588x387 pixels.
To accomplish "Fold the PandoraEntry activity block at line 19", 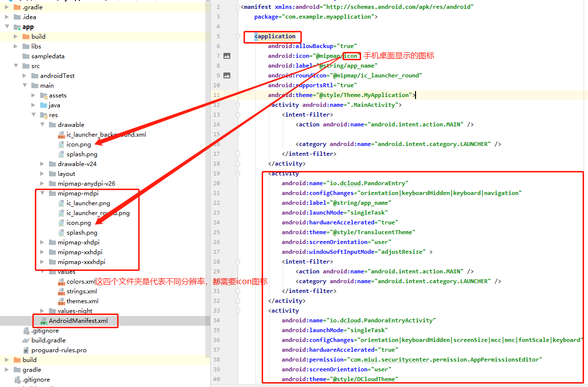I will (238, 173).
